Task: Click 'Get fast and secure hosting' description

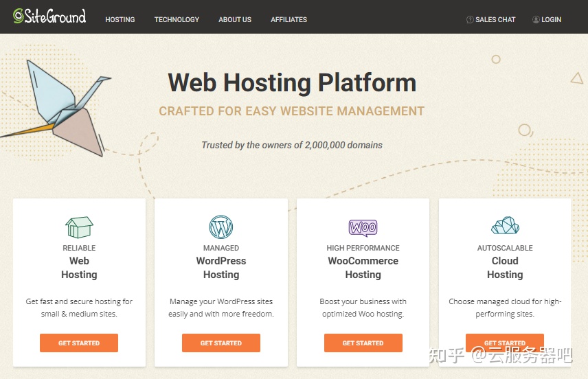Action: [x=79, y=308]
